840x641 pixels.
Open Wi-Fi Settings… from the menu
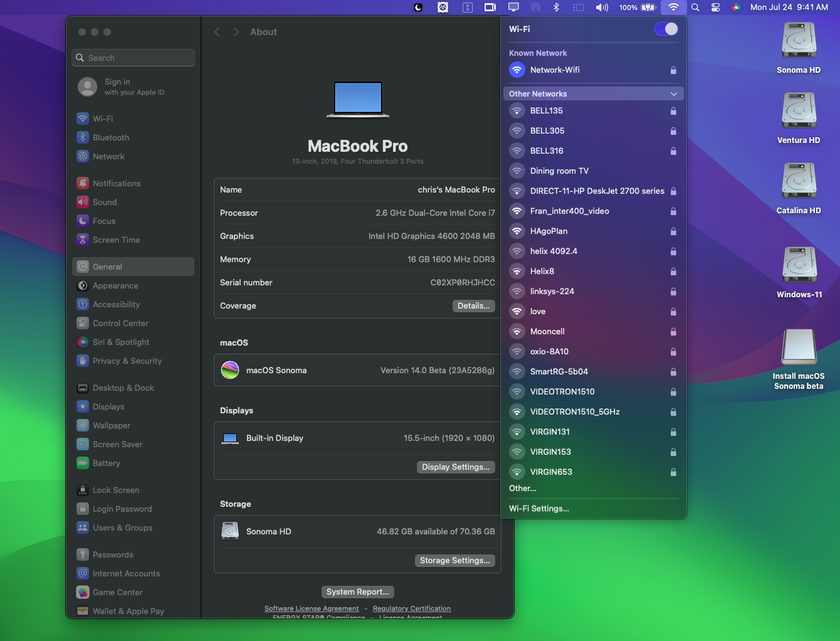pyautogui.click(x=539, y=509)
